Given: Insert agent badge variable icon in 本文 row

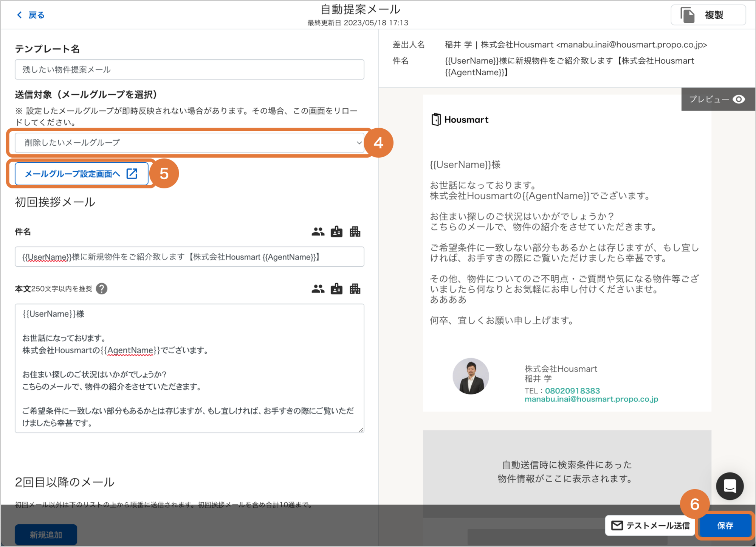Looking at the screenshot, I should (336, 289).
